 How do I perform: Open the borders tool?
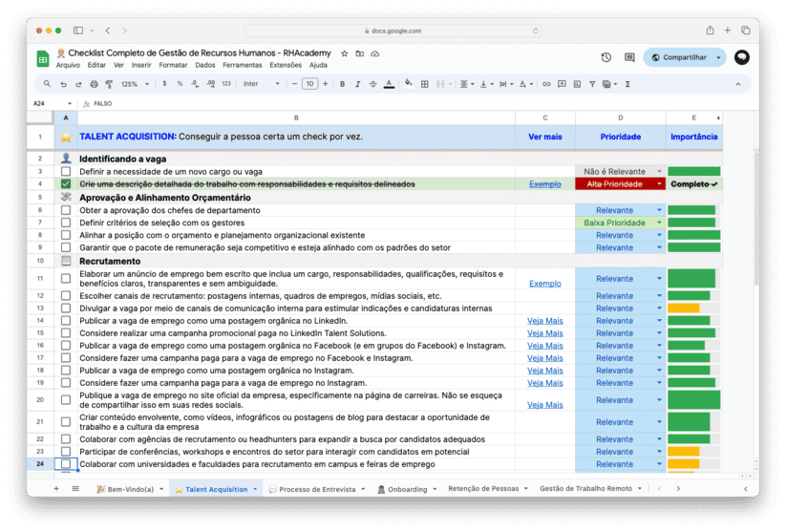[425, 84]
